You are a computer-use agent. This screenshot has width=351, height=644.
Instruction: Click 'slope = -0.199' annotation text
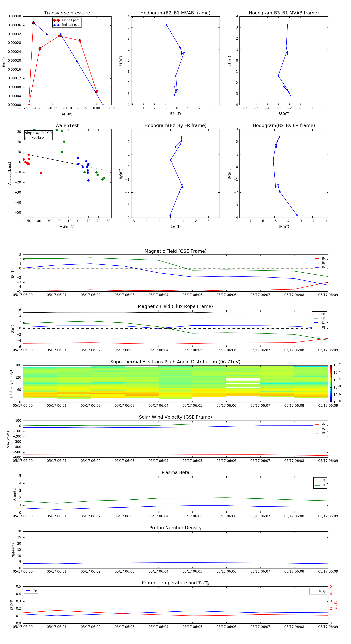[x=38, y=133]
